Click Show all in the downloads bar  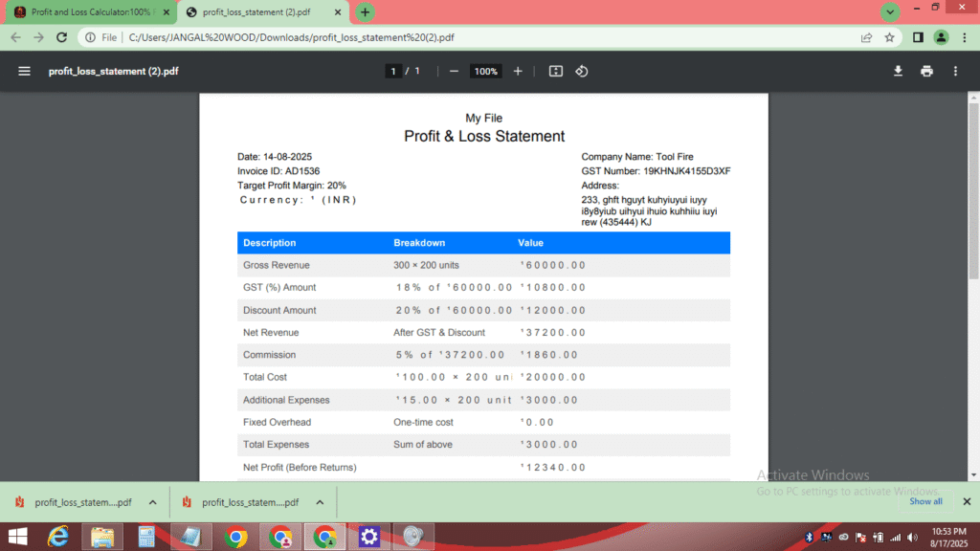[x=924, y=501]
